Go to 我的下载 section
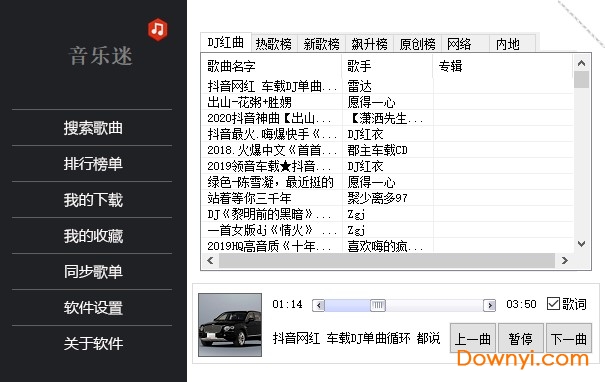The height and width of the screenshot is (382, 605). 93,200
